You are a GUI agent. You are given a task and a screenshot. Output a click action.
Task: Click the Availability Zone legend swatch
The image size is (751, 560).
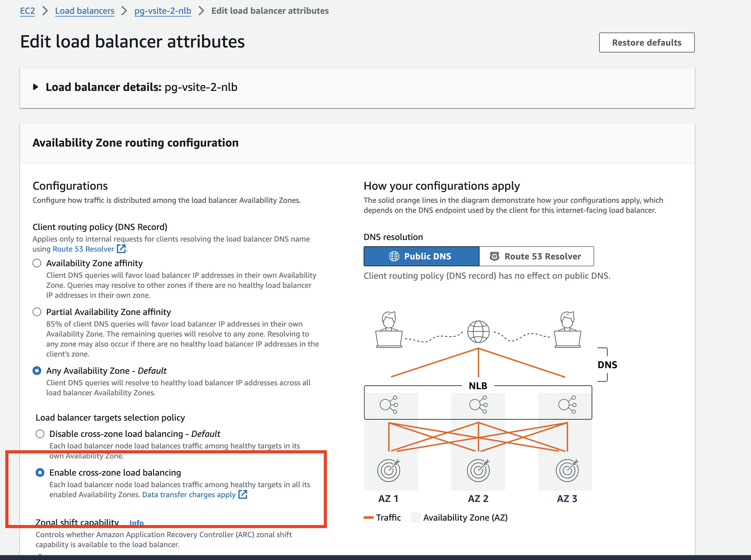[x=415, y=517]
